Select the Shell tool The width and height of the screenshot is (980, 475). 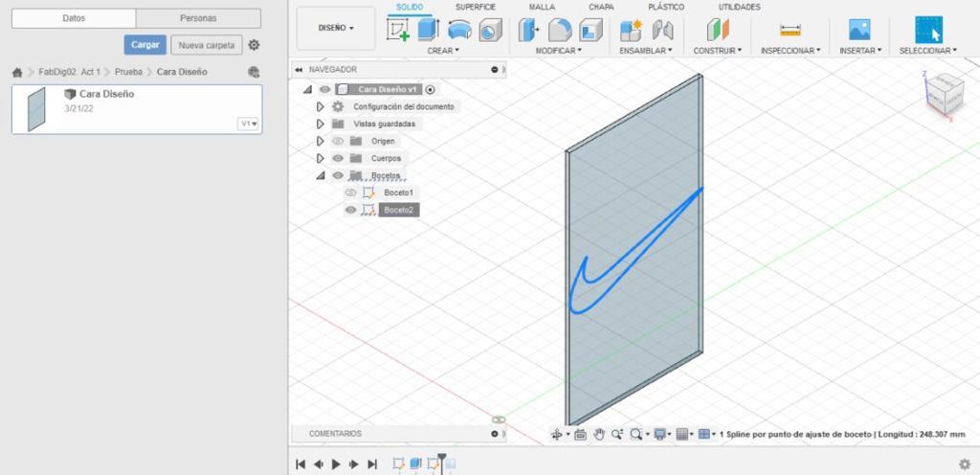[590, 30]
